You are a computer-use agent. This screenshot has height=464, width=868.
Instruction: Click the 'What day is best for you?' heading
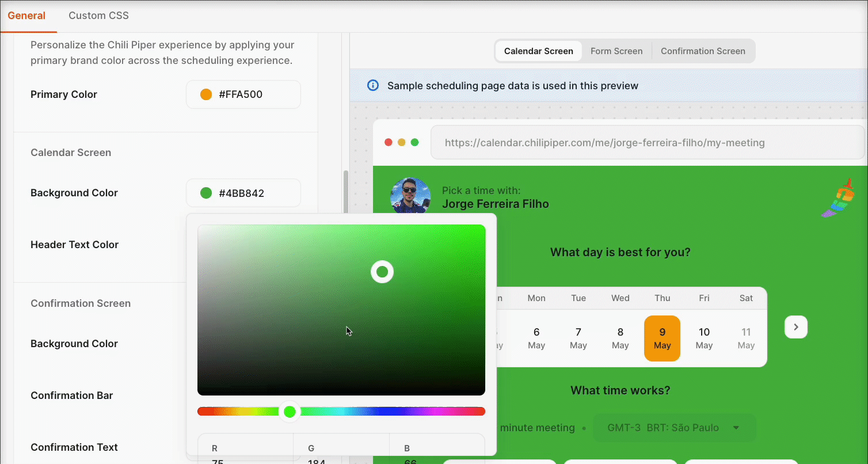tap(620, 252)
